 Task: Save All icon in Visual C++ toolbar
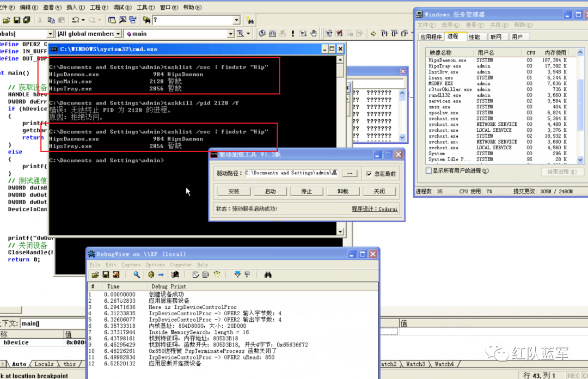(x=27, y=20)
